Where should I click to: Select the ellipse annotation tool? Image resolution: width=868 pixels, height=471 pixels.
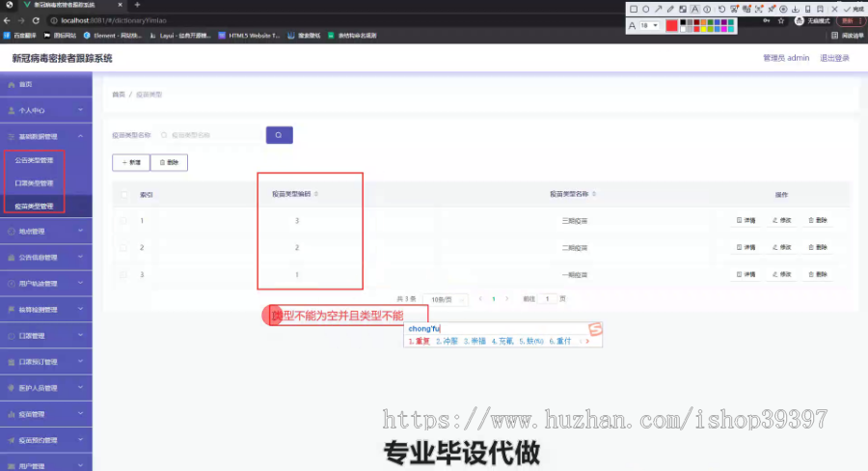click(645, 10)
